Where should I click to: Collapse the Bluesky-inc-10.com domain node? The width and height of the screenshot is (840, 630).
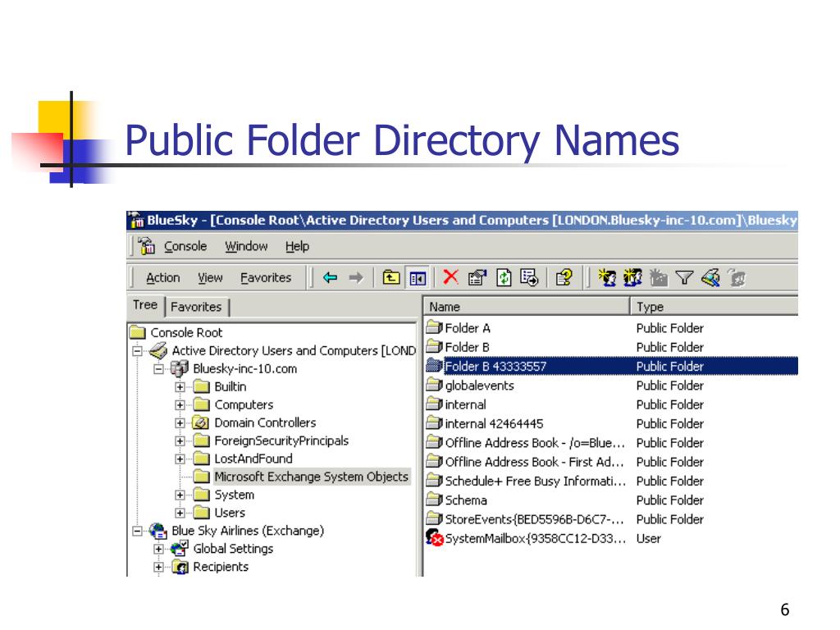click(x=158, y=369)
